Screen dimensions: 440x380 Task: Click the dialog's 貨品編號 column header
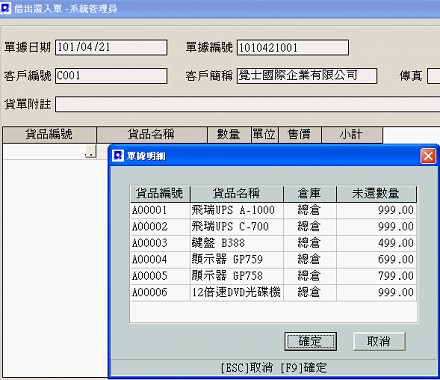pyautogui.click(x=160, y=194)
